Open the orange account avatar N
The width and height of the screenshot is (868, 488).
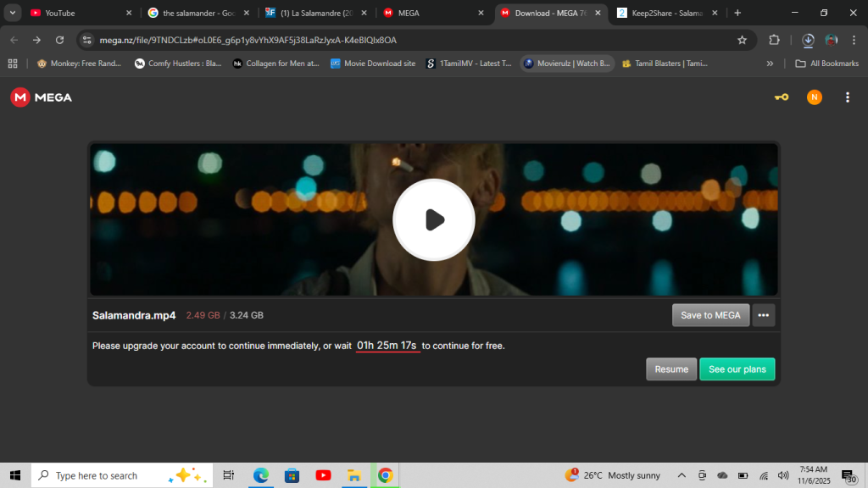pyautogui.click(x=814, y=97)
